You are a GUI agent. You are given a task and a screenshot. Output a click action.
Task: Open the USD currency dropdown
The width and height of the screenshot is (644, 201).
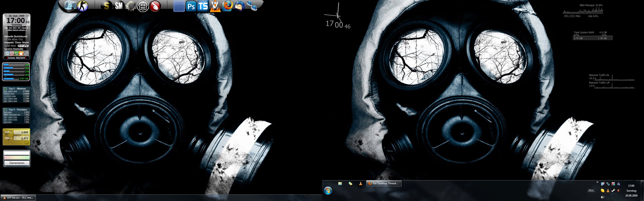(x=8, y=138)
